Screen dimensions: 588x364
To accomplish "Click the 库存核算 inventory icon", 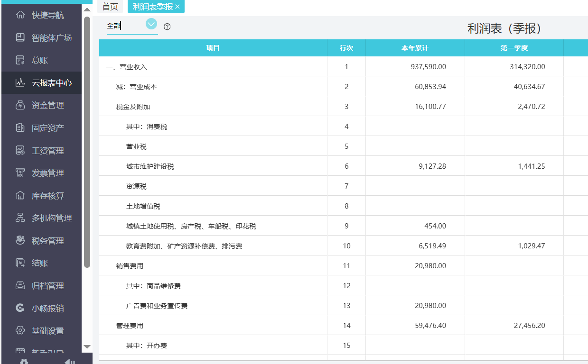I will pos(20,195).
